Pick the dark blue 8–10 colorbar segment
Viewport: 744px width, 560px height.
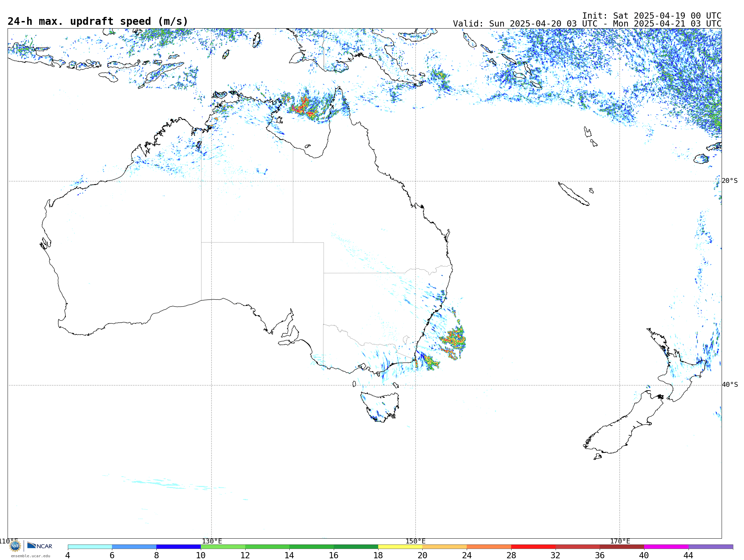(179, 547)
